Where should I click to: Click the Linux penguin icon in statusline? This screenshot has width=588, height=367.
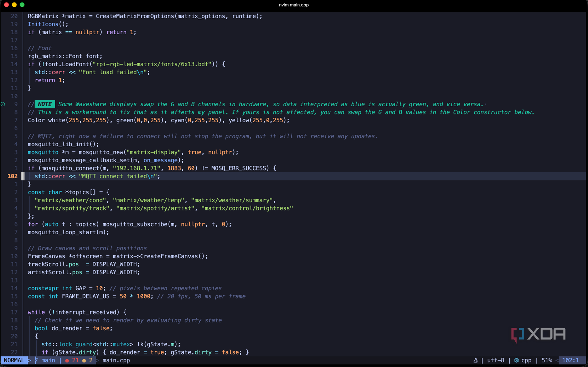click(x=475, y=360)
